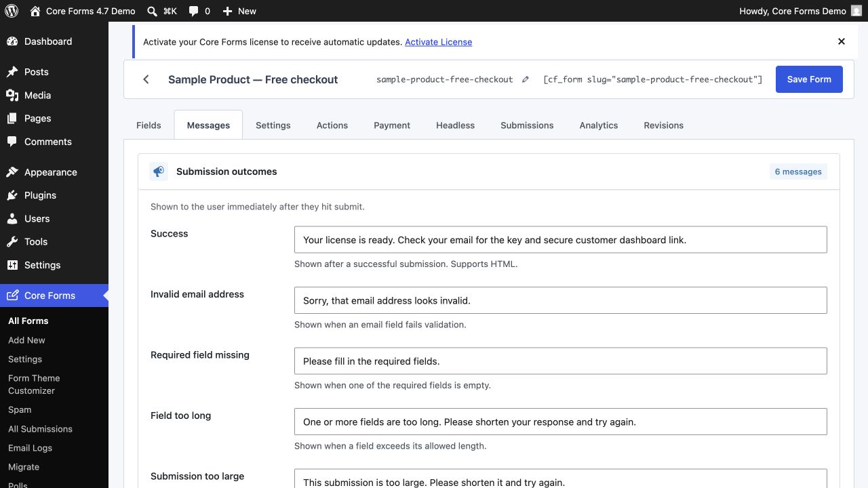Click the Comments bubble icon in the sidebar
The width and height of the screenshot is (868, 488).
click(12, 142)
